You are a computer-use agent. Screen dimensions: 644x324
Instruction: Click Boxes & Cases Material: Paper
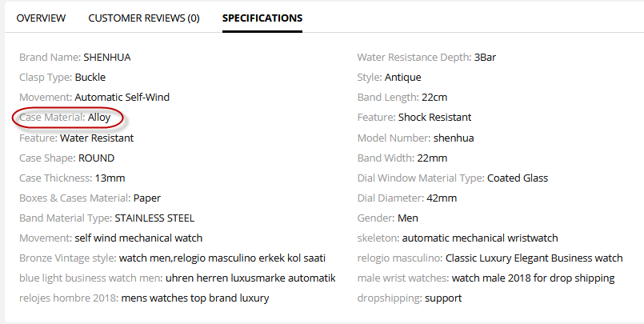85,198
